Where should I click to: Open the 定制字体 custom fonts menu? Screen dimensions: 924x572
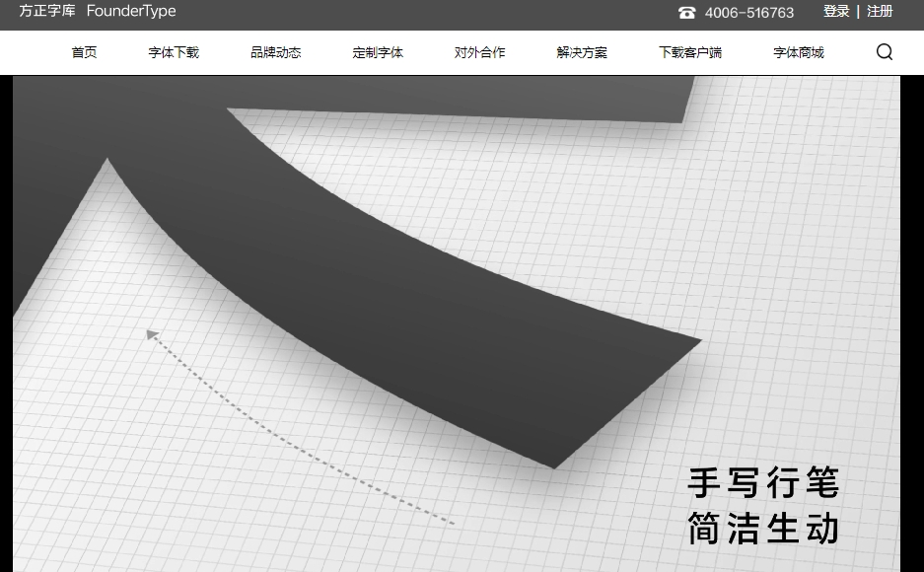(379, 52)
